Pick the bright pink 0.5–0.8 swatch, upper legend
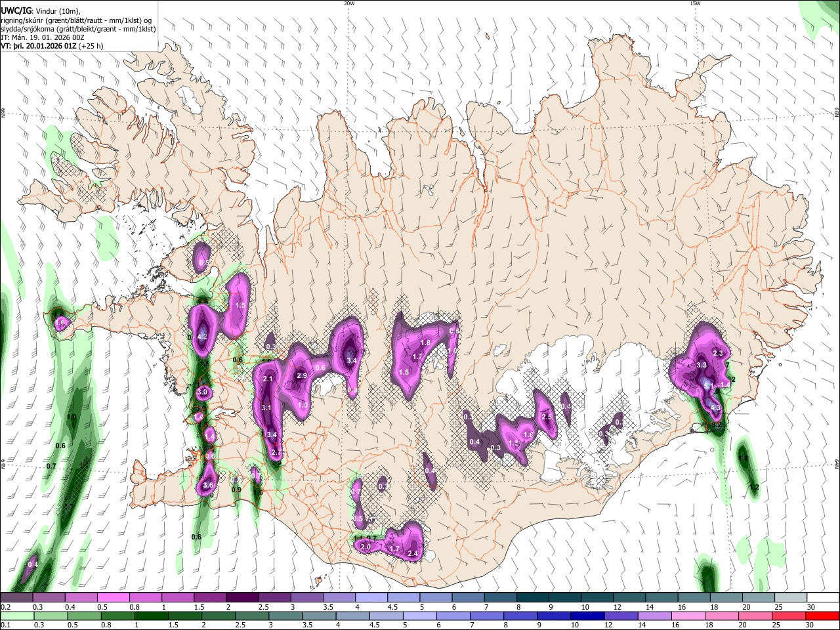The image size is (840, 630). (113, 597)
